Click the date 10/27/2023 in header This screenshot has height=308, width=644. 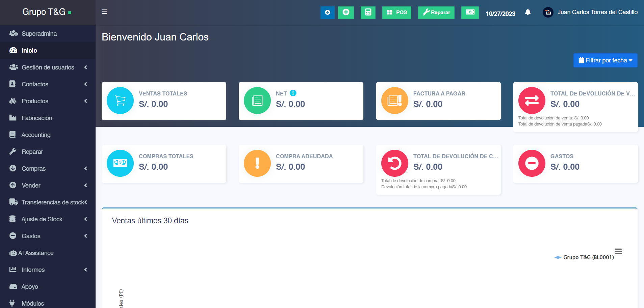point(500,13)
